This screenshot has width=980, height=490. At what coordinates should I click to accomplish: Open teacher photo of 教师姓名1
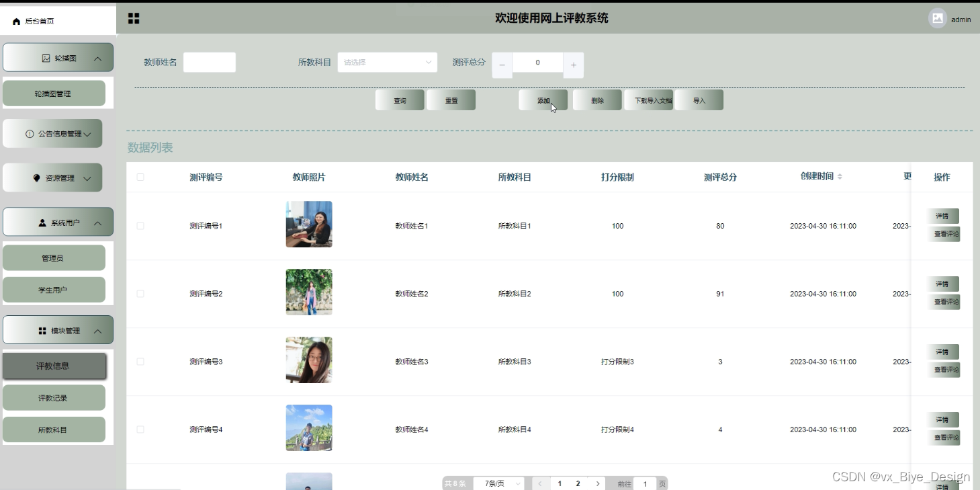[309, 224]
